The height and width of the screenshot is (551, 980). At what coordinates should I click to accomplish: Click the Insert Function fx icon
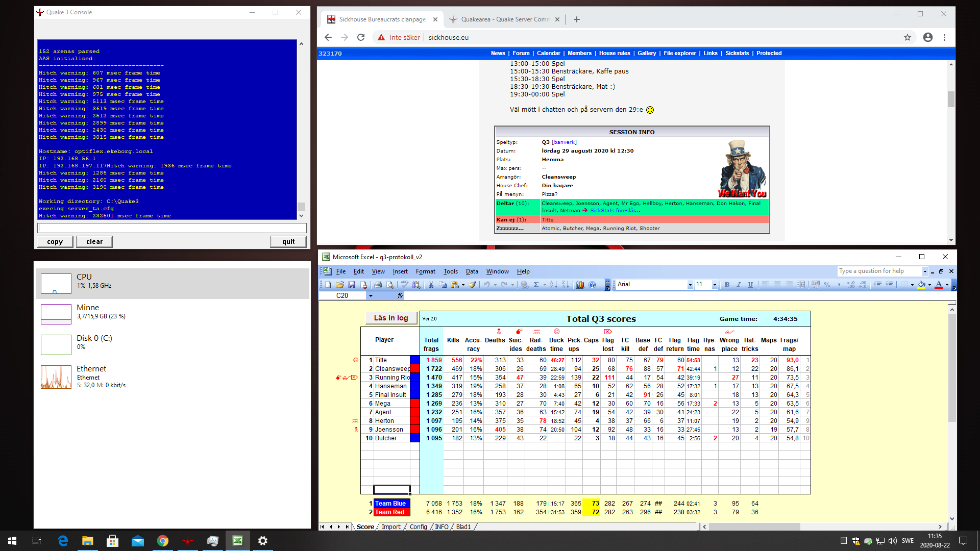[400, 295]
